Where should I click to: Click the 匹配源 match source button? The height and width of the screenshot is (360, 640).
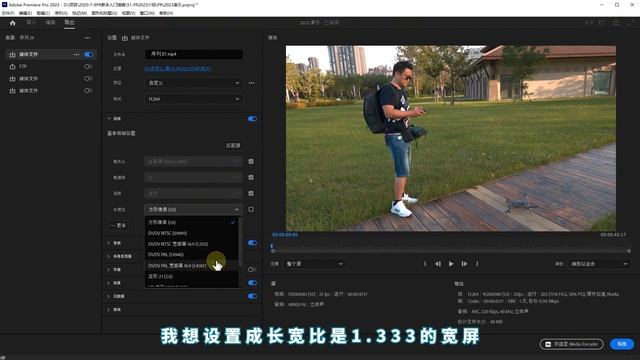coord(233,146)
